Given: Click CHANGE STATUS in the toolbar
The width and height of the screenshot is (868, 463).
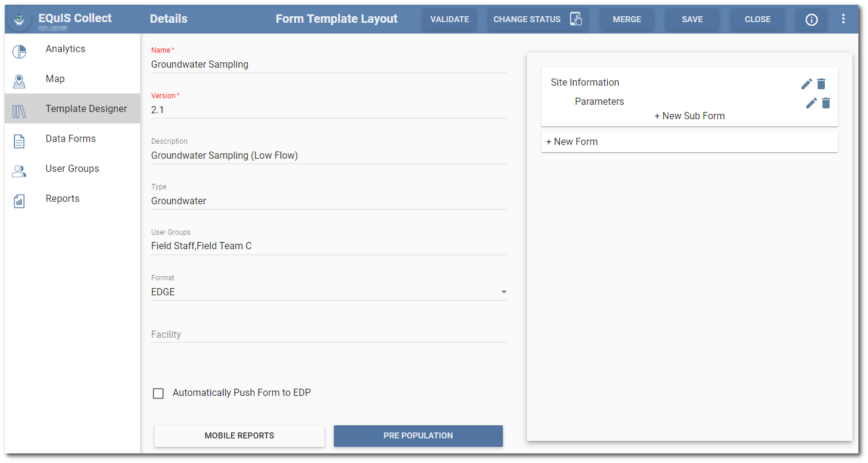Looking at the screenshot, I should (527, 19).
